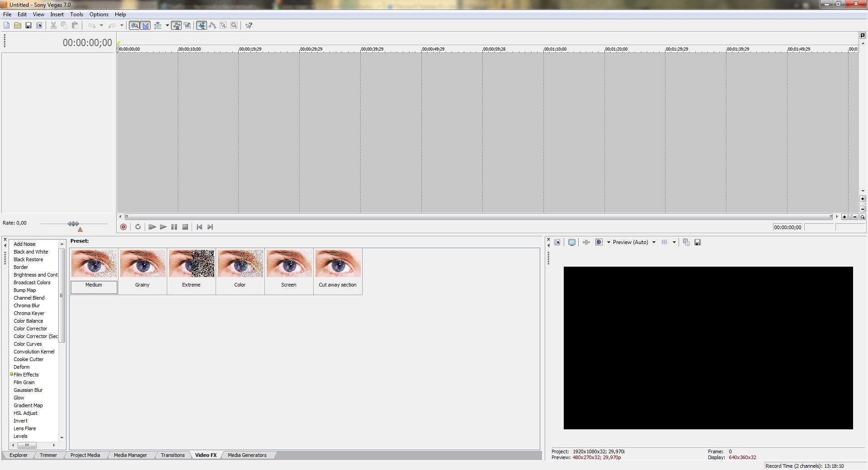Click the Record button in transport bar
This screenshot has width=868, height=470.
pos(123,227)
